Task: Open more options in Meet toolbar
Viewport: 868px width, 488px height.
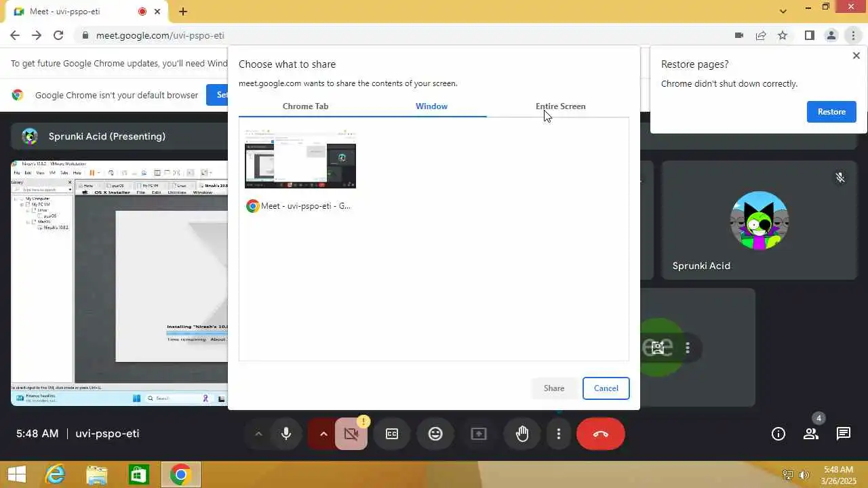Action: [x=559, y=434]
